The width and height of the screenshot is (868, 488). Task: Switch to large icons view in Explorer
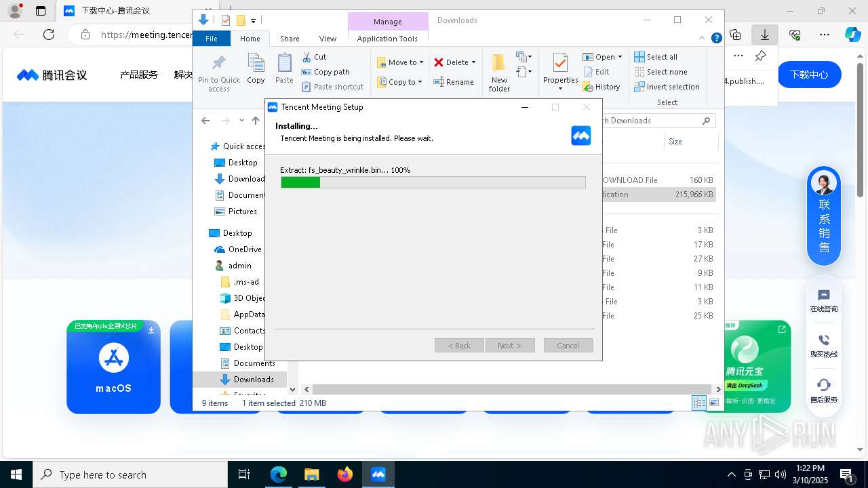coord(713,403)
